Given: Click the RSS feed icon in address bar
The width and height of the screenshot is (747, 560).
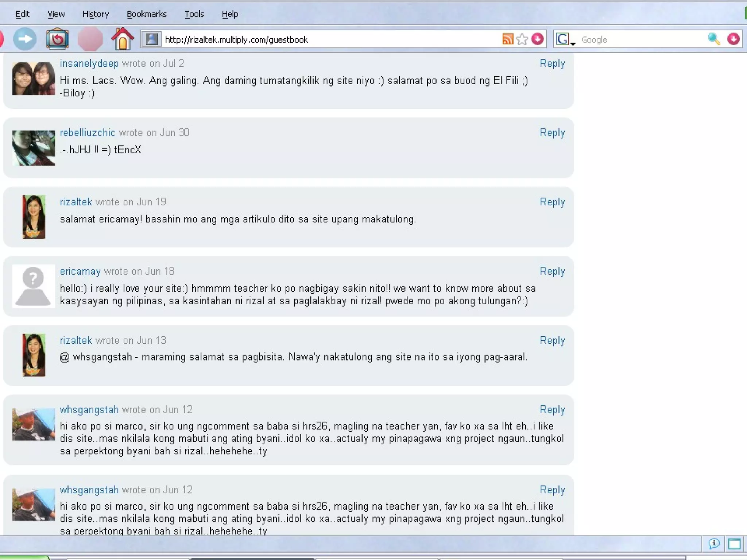Looking at the screenshot, I should (x=507, y=39).
